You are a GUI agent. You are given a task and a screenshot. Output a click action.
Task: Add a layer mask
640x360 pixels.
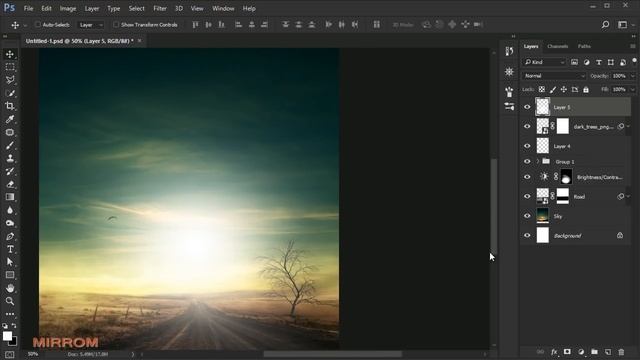[567, 352]
